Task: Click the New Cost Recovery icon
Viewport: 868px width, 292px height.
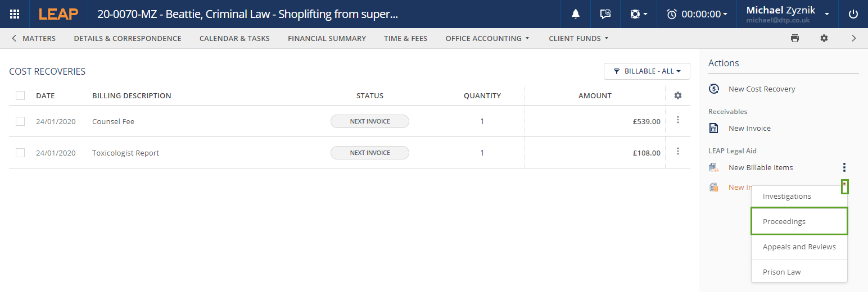Action: 714,89
